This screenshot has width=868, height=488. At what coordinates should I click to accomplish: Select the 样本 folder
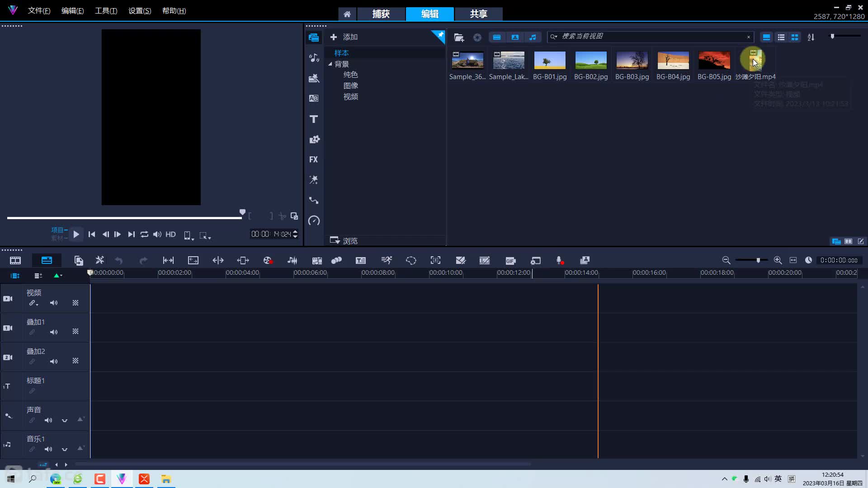[341, 53]
